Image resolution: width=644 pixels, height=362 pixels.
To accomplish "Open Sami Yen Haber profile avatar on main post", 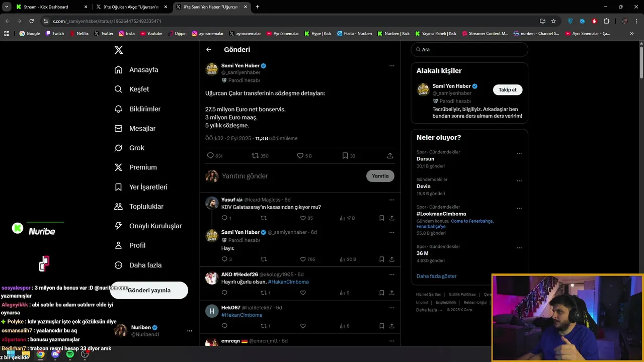I will pos(212,69).
